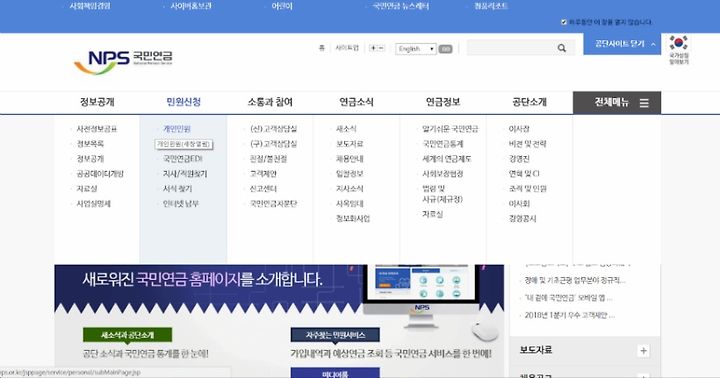Image resolution: width=720 pixels, height=378 pixels.
Task: Open 공공데이터개방 submenu item
Action: click(100, 174)
